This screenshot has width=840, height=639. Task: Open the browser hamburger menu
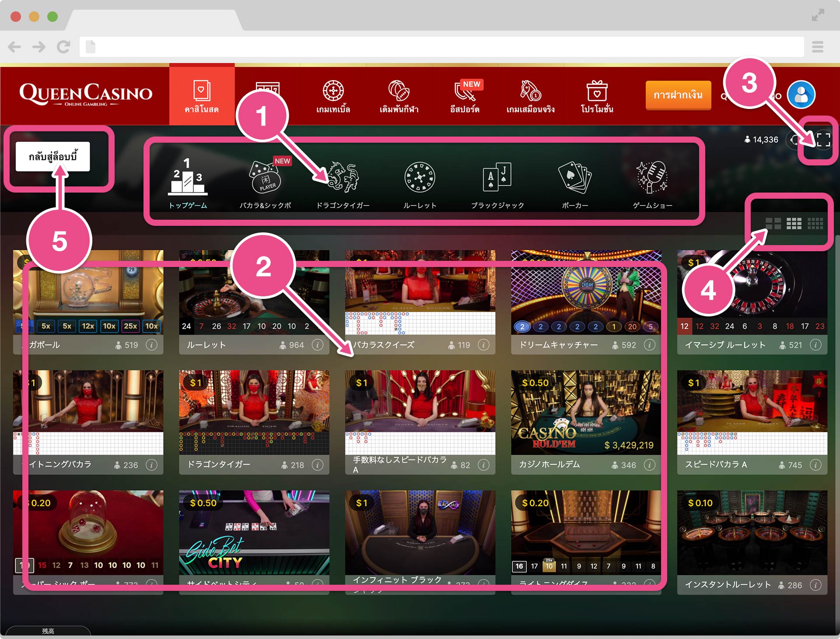(818, 47)
